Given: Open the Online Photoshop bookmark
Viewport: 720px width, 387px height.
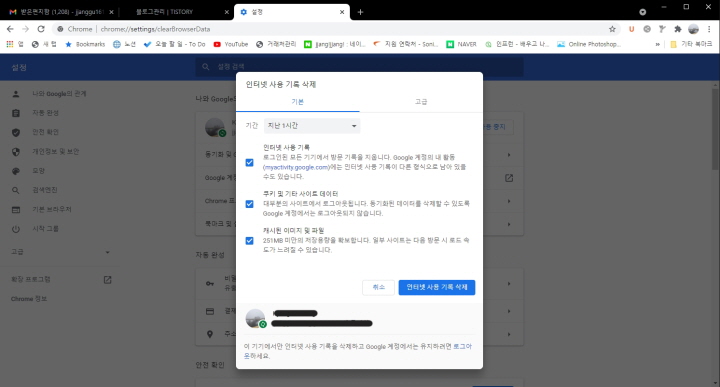Looking at the screenshot, I should tap(589, 44).
